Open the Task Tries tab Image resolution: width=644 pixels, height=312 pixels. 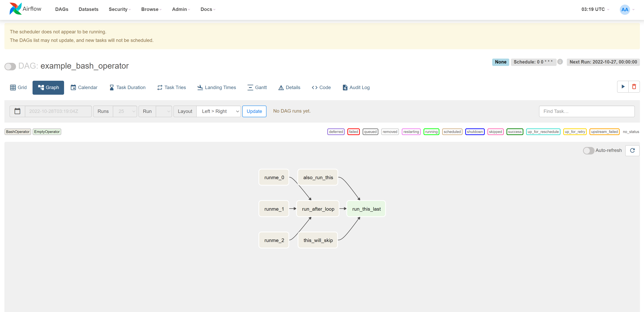172,88
